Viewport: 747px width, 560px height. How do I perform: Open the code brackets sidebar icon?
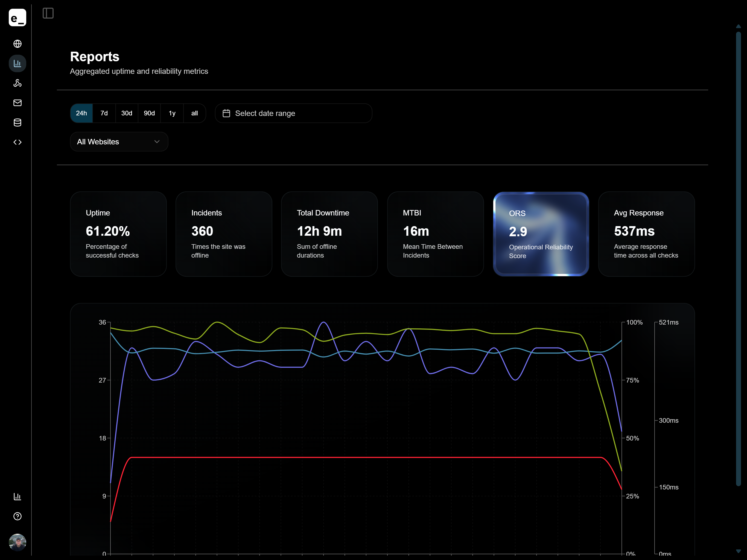(x=17, y=142)
